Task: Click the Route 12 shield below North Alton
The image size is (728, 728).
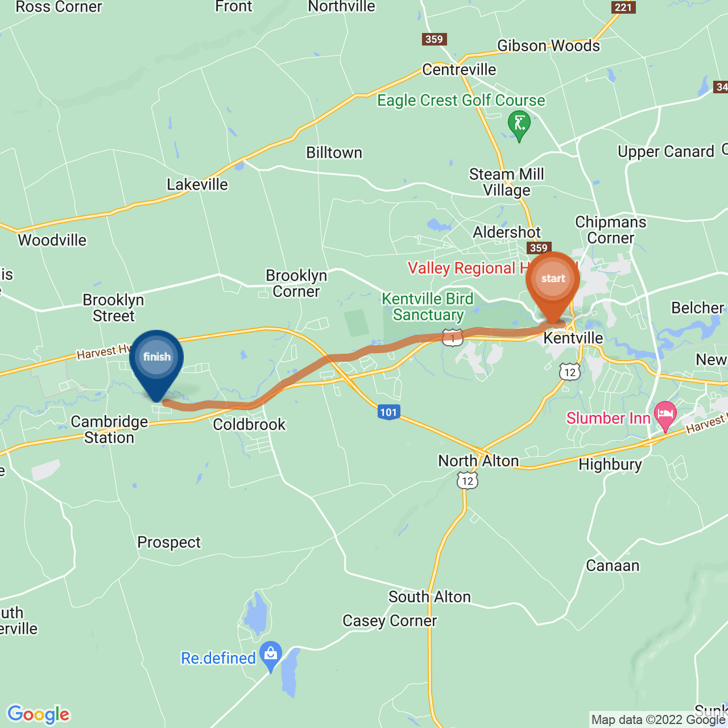Action: point(468,481)
